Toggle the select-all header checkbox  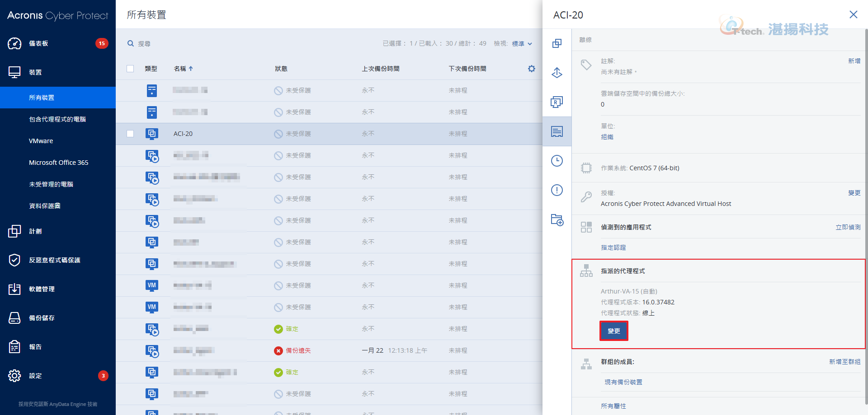coord(130,69)
